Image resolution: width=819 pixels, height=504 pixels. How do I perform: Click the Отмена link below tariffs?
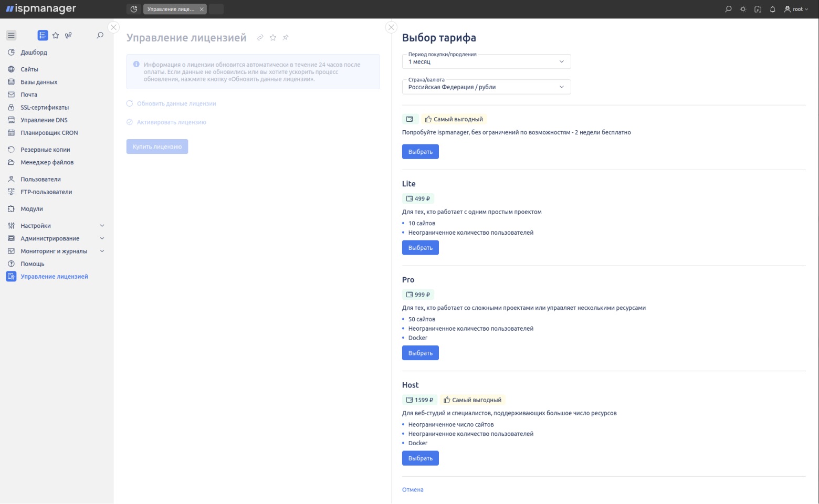click(x=413, y=489)
